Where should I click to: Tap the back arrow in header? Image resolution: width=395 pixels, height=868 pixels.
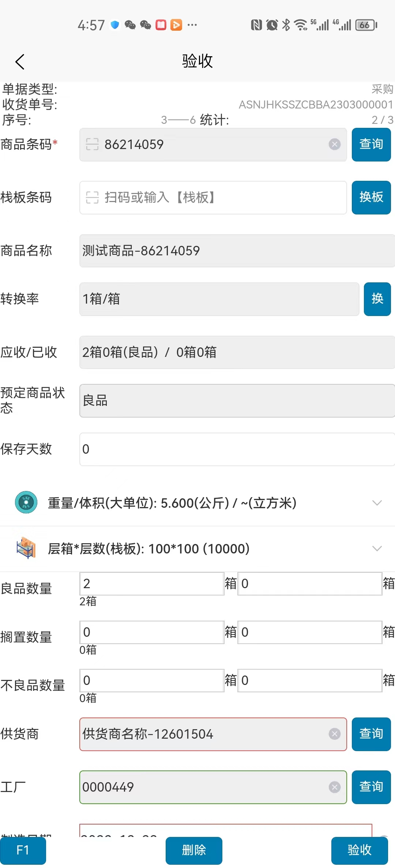20,61
